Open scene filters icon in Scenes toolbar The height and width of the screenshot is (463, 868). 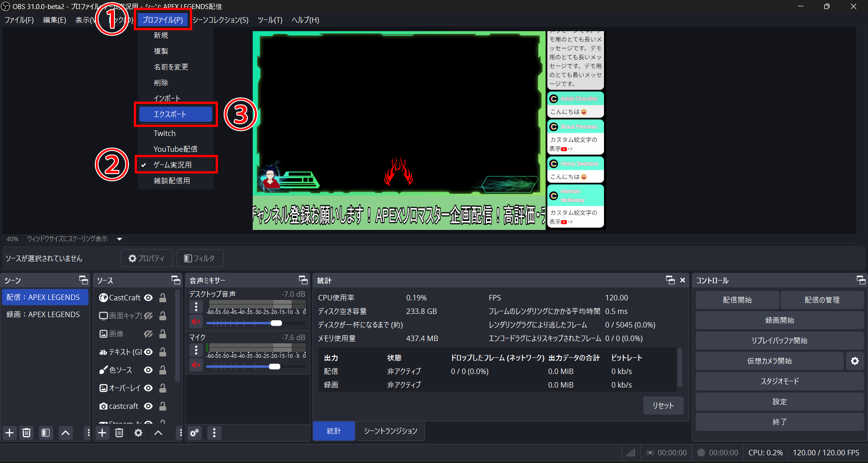(x=46, y=433)
